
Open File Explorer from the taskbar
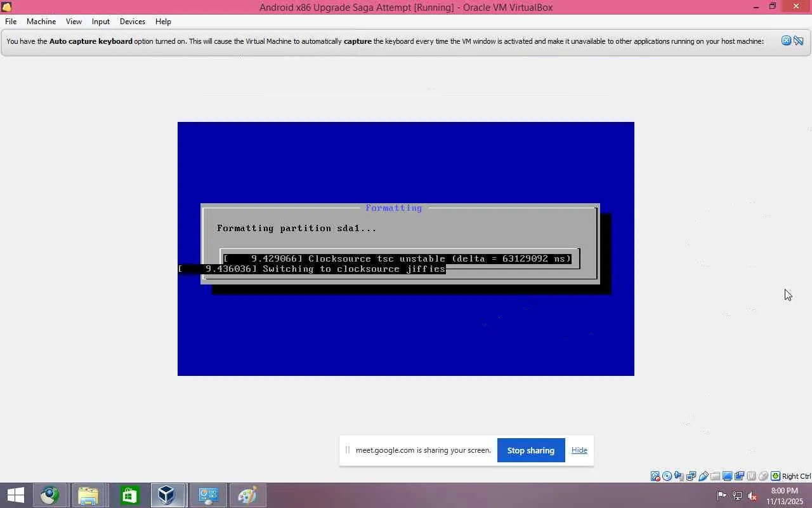89,495
